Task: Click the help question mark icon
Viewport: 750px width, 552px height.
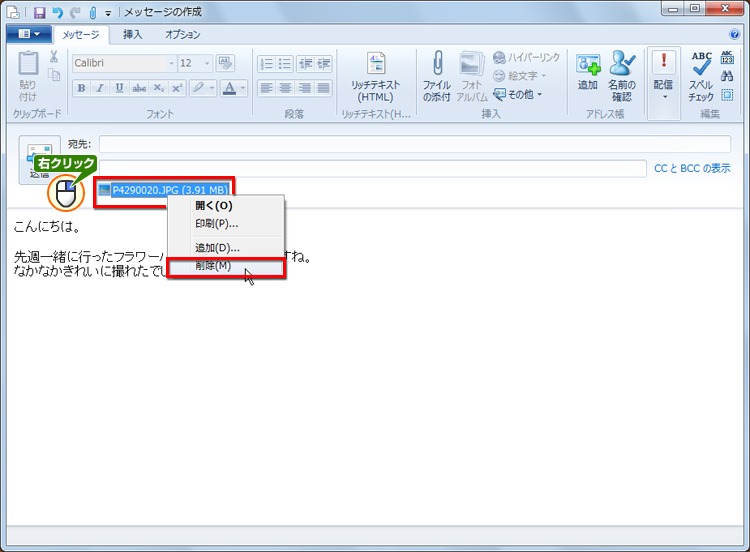Action: point(734,34)
